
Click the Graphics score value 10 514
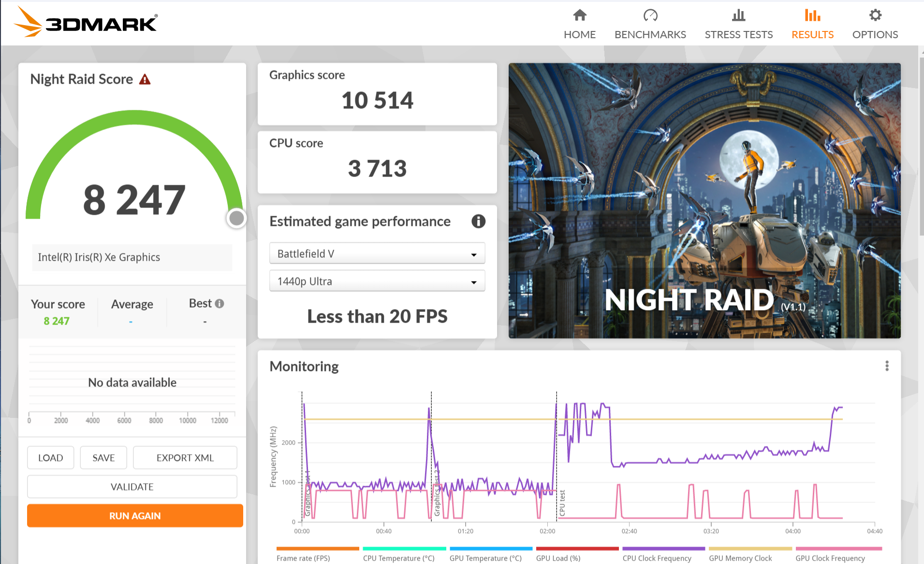click(377, 101)
